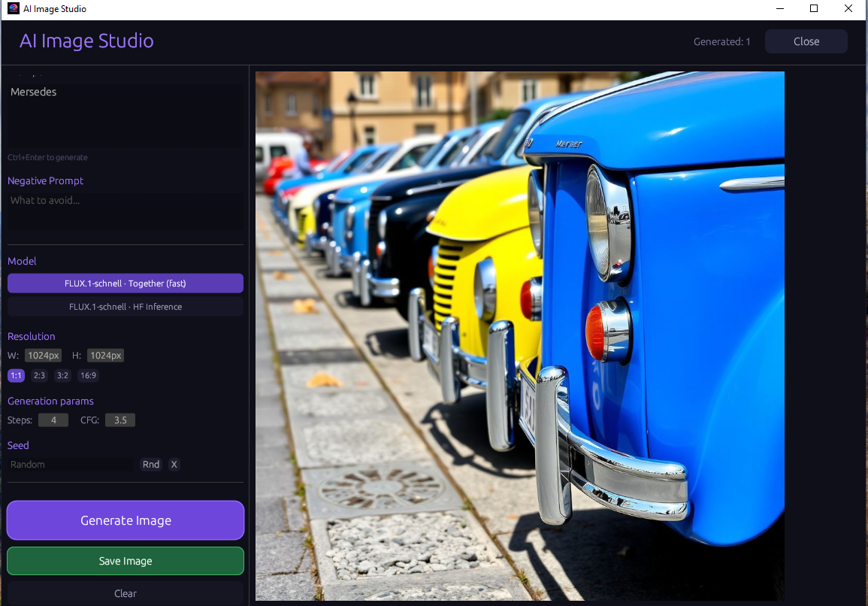Minimize the AI Image Studio window

[x=780, y=8]
